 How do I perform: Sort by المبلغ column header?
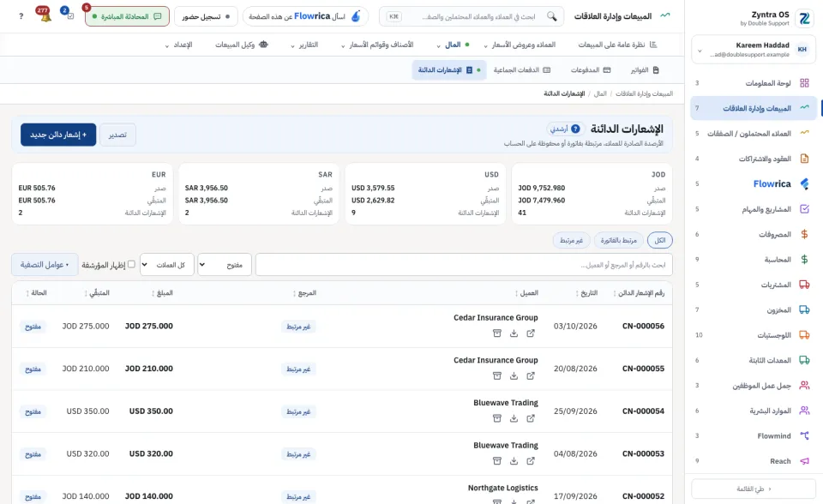pyautogui.click(x=162, y=293)
